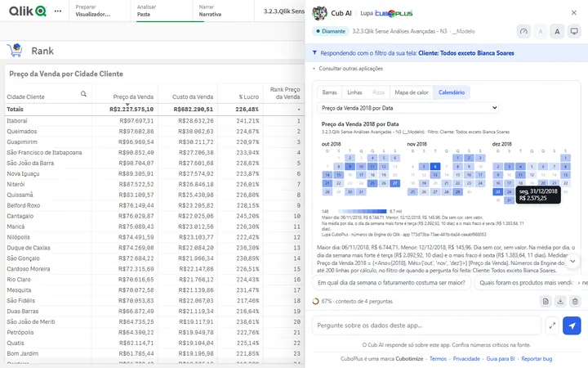Send the question with the arrow button
Viewport: 588px width, 368px height.
point(572,325)
